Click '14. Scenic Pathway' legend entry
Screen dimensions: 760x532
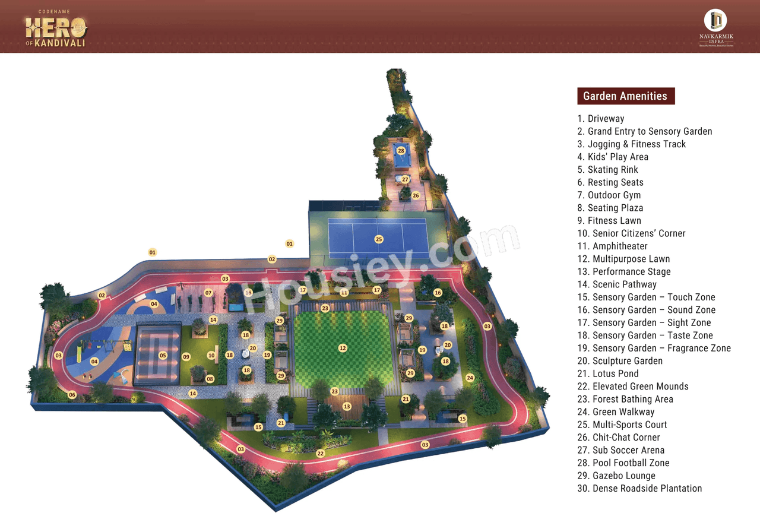point(617,284)
